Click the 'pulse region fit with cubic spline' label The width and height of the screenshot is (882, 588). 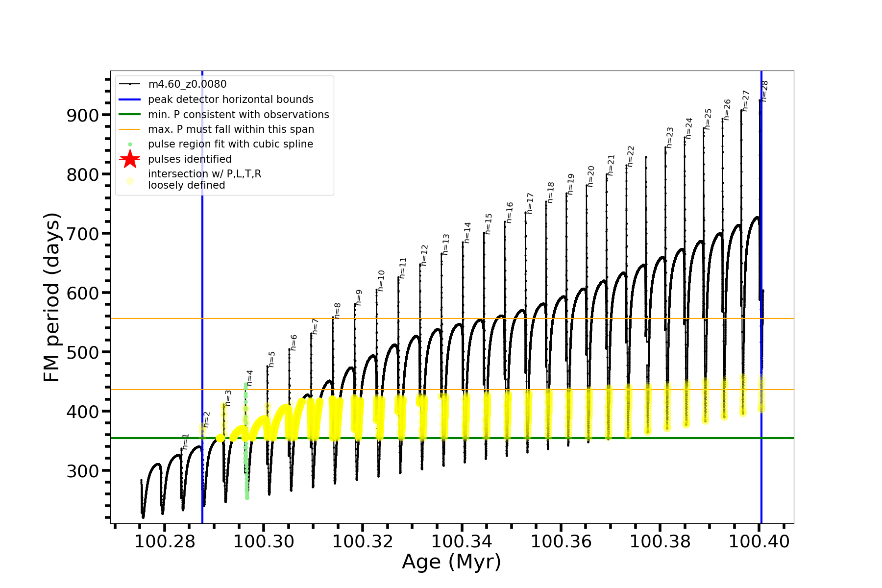click(230, 144)
